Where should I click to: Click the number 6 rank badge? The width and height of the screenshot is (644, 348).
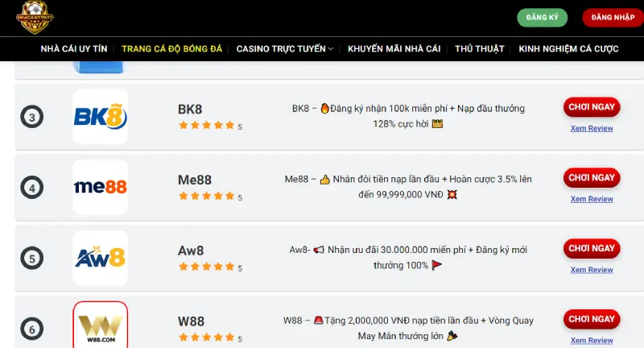[31, 329]
